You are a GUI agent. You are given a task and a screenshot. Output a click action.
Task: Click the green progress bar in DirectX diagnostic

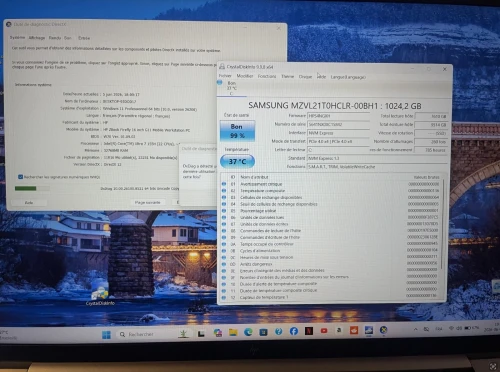[32, 188]
